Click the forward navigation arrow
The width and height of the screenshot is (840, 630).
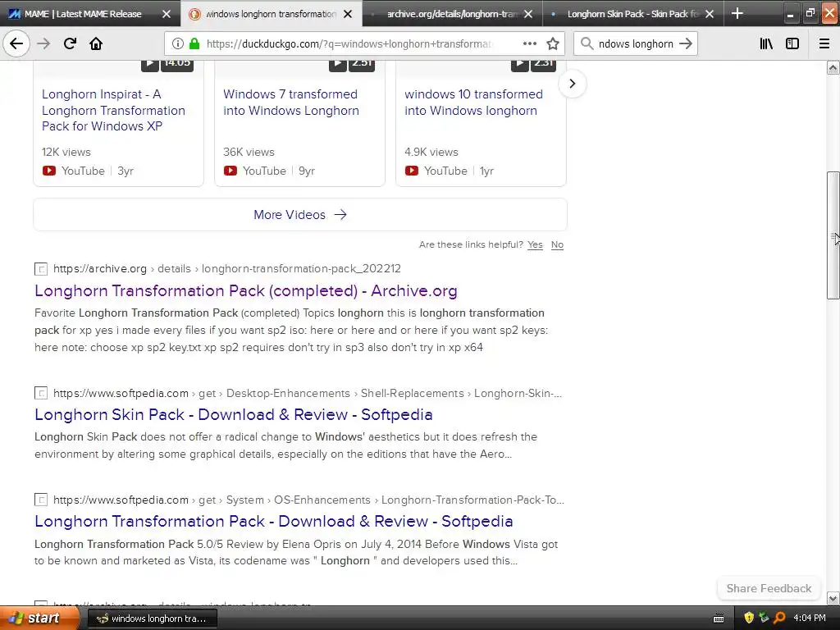44,43
